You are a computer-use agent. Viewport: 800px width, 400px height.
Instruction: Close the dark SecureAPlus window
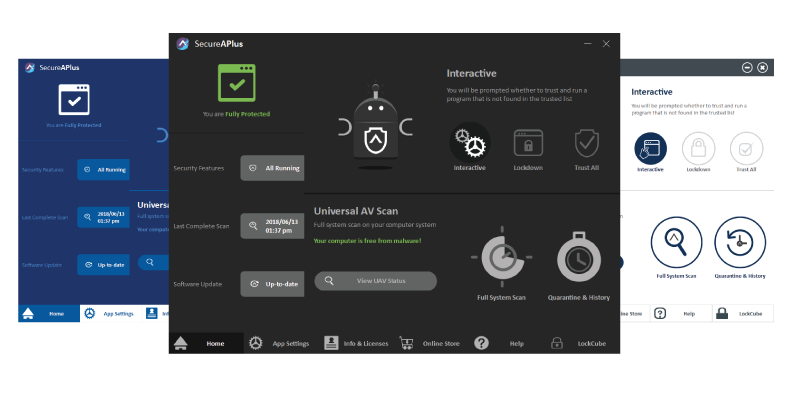pyautogui.click(x=606, y=44)
